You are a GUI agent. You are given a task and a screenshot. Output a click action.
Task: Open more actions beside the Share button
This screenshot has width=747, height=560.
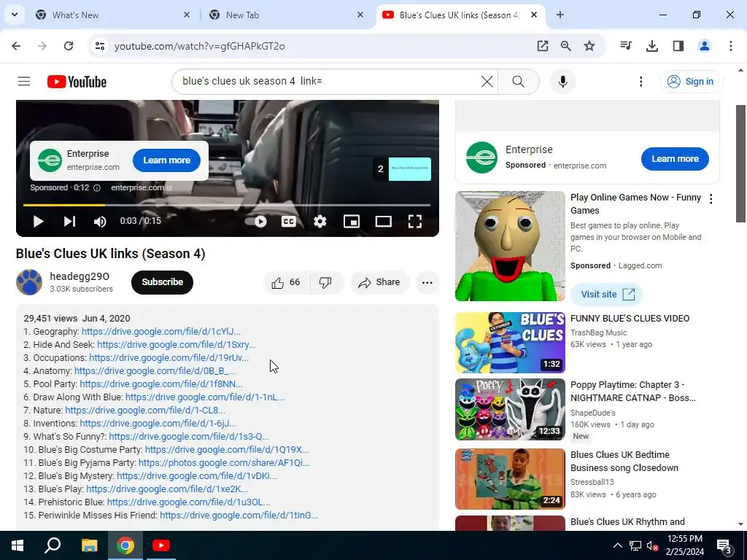point(427,282)
